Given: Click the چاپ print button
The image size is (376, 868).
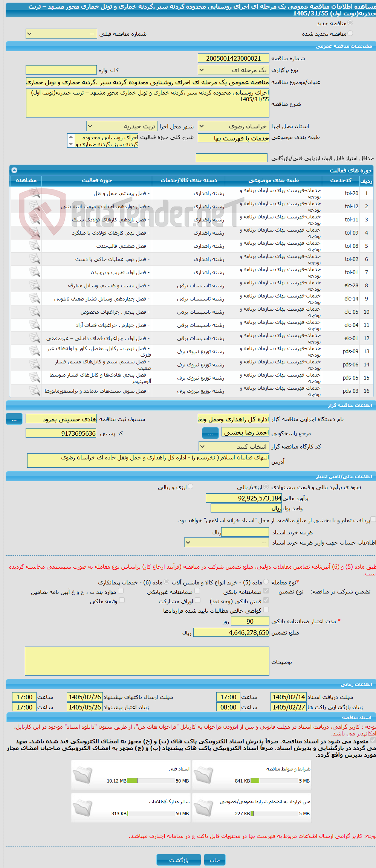Looking at the screenshot, I should coord(215,860).
